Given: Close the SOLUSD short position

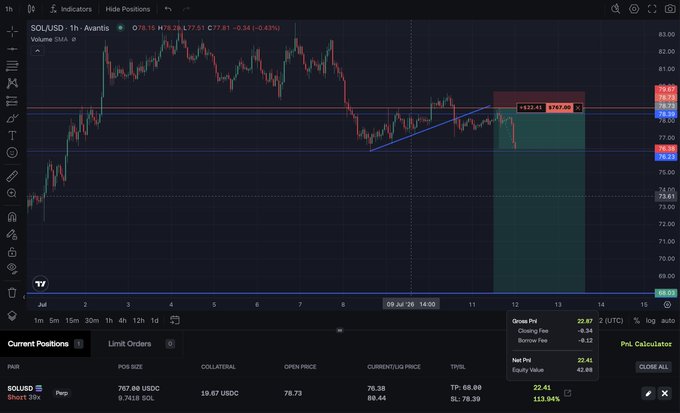Looking at the screenshot, I should pyautogui.click(x=664, y=393).
